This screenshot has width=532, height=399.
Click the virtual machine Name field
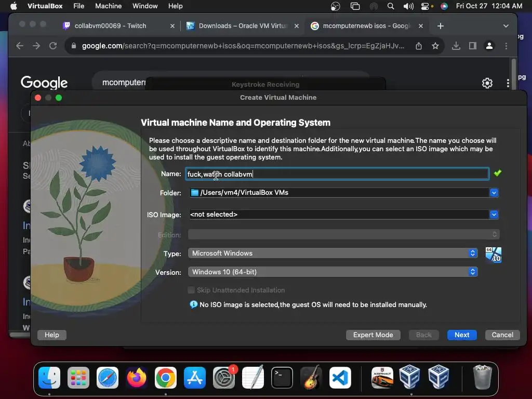pyautogui.click(x=337, y=174)
